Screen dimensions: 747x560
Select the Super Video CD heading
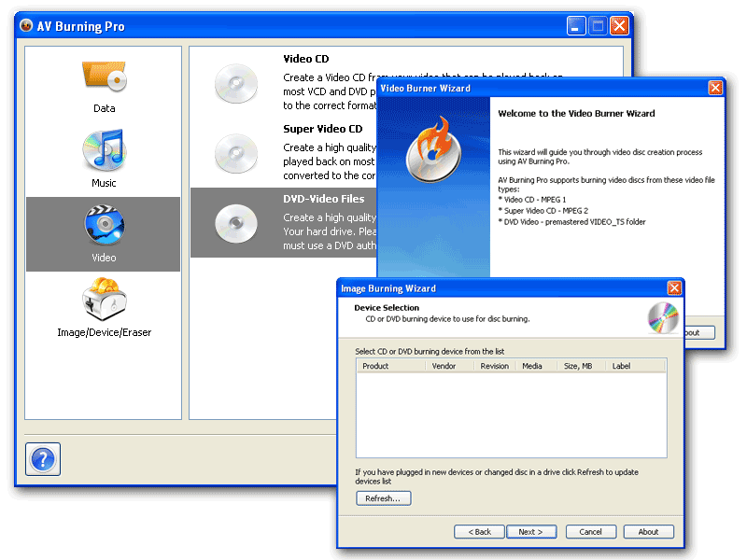322,129
